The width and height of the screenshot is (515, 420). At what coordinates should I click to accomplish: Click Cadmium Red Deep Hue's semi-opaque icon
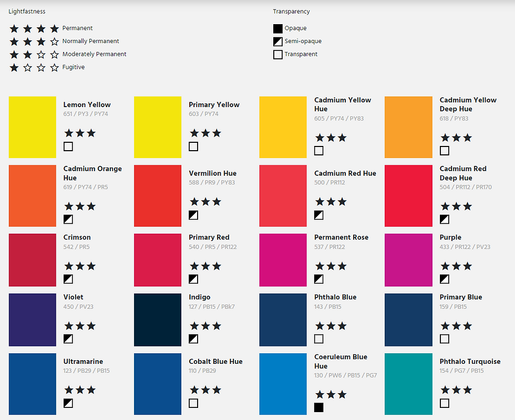[x=445, y=219]
